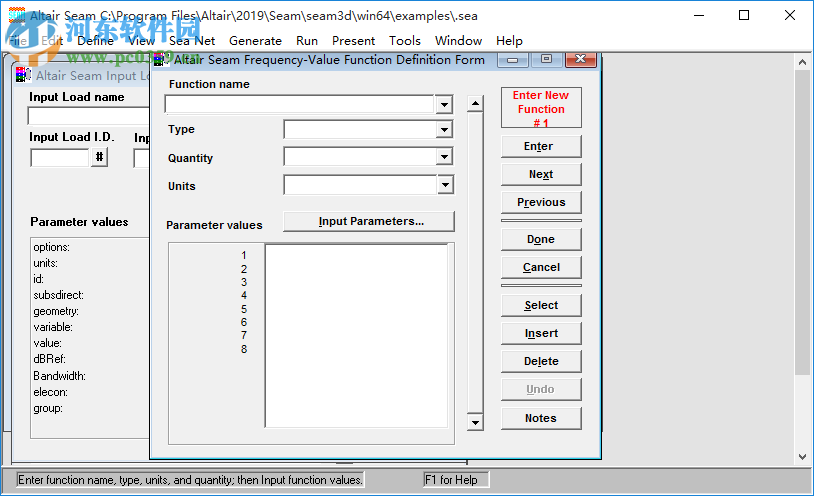This screenshot has height=496, width=814.
Task: Expand the Type dropdown arrow
Action: click(444, 129)
